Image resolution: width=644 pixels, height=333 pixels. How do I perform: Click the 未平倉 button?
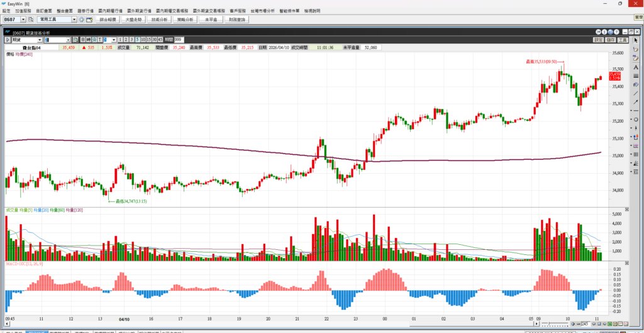click(x=211, y=20)
